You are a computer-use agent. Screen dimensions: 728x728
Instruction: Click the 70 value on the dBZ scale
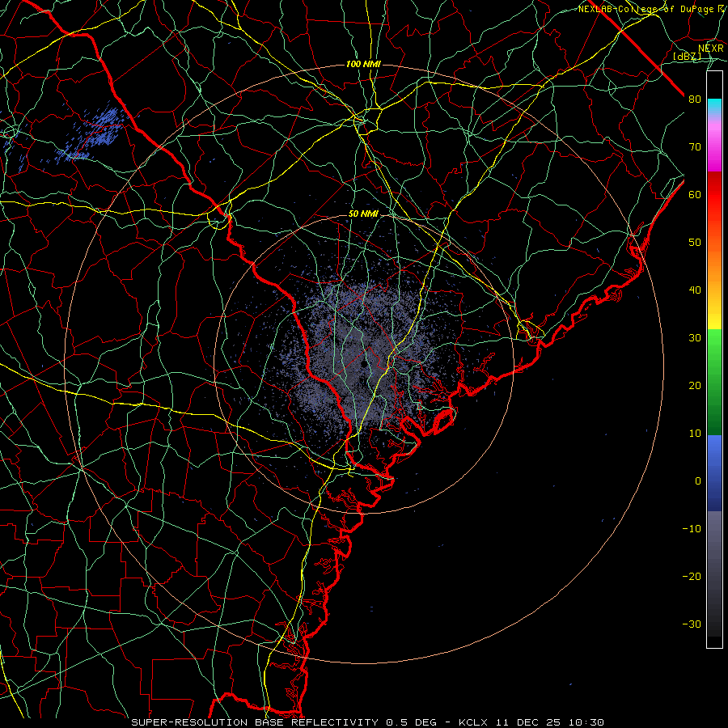(x=695, y=147)
